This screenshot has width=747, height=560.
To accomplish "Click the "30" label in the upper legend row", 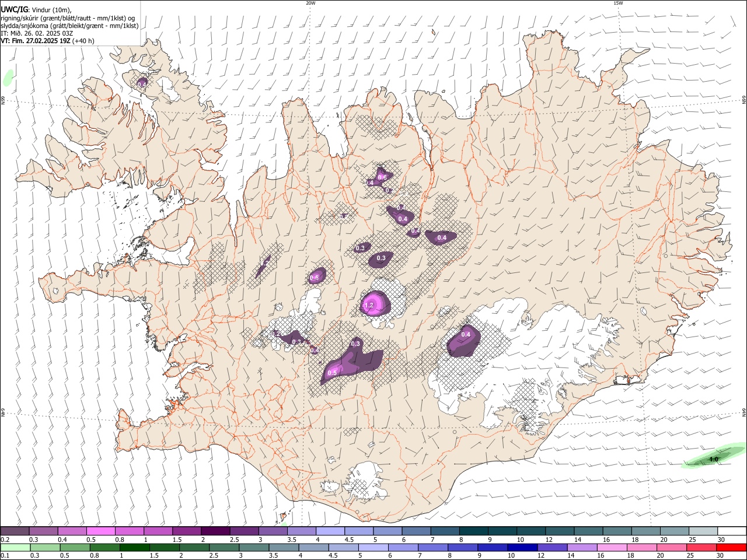I will pos(721,540).
